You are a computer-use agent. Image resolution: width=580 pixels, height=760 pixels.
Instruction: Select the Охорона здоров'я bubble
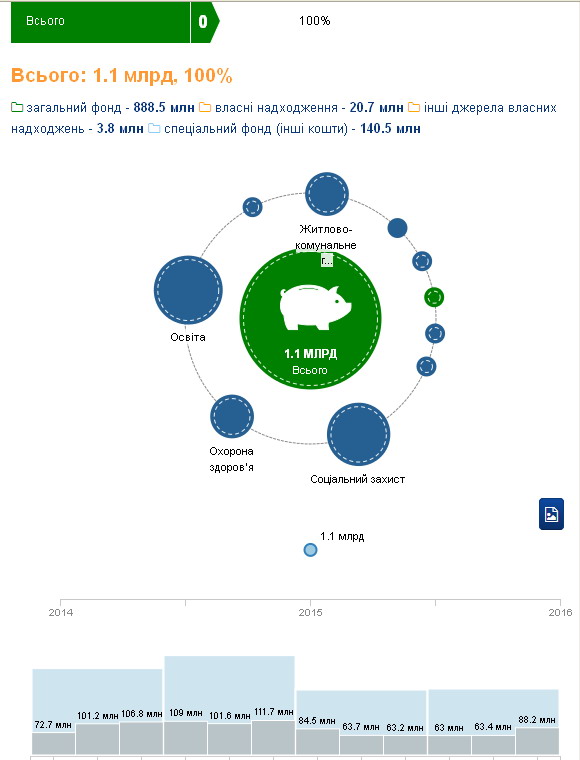(232, 416)
